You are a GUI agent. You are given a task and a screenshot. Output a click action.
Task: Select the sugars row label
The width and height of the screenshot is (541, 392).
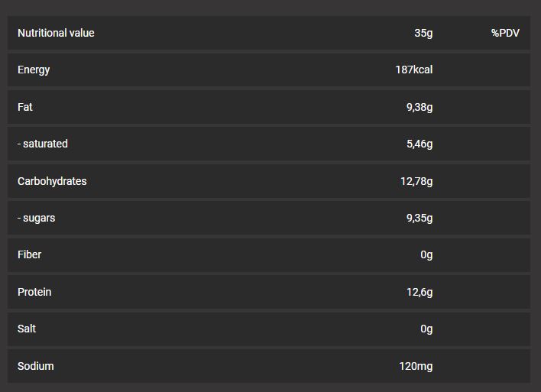(x=37, y=218)
